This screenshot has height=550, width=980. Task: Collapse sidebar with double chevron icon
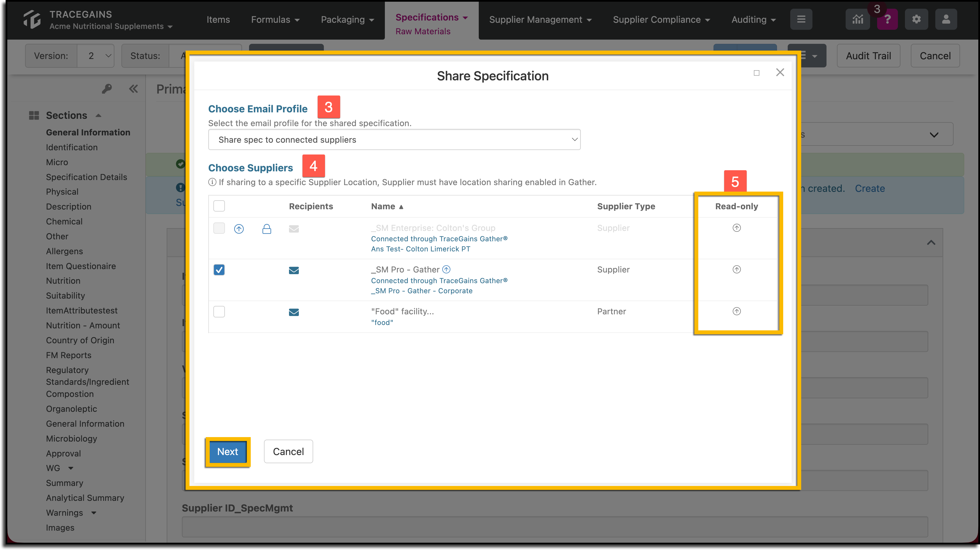coord(133,89)
